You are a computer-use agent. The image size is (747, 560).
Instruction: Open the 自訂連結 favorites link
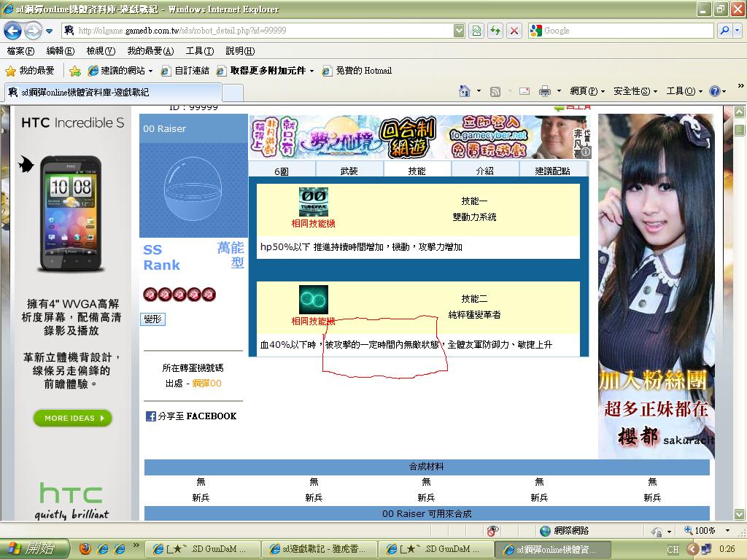pos(185,71)
